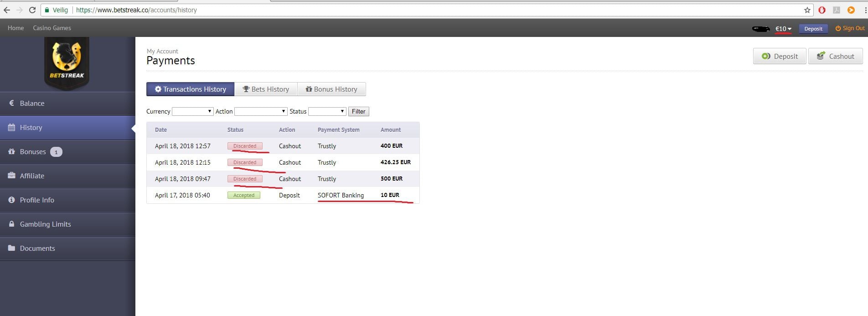The height and width of the screenshot is (316, 868).
Task: Click the Bonuses count badge showing 1
Action: 56,152
